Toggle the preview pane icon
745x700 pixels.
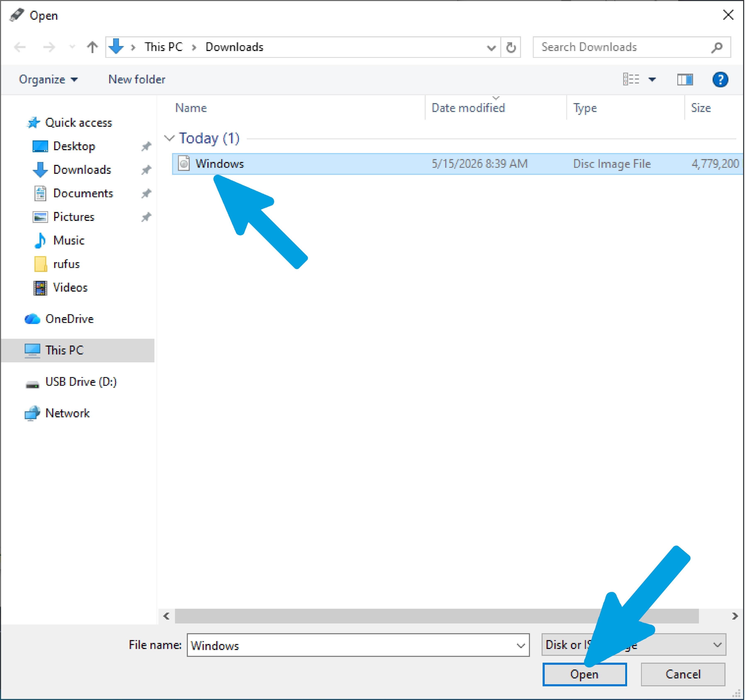685,79
